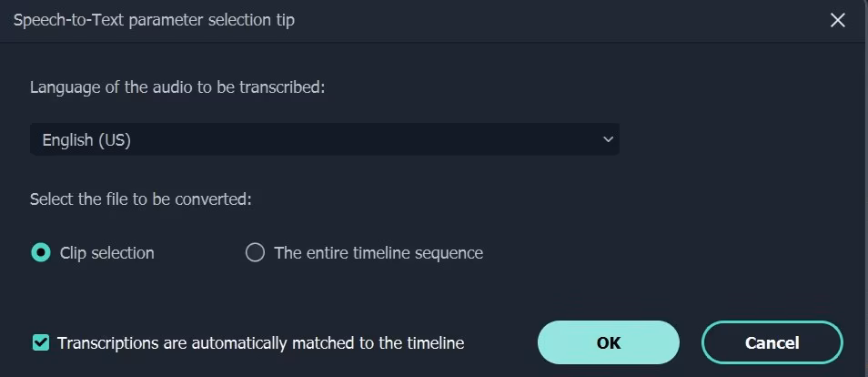The width and height of the screenshot is (868, 377).
Task: Click the "Transcriptions are automatically matched" label text
Action: coord(260,343)
